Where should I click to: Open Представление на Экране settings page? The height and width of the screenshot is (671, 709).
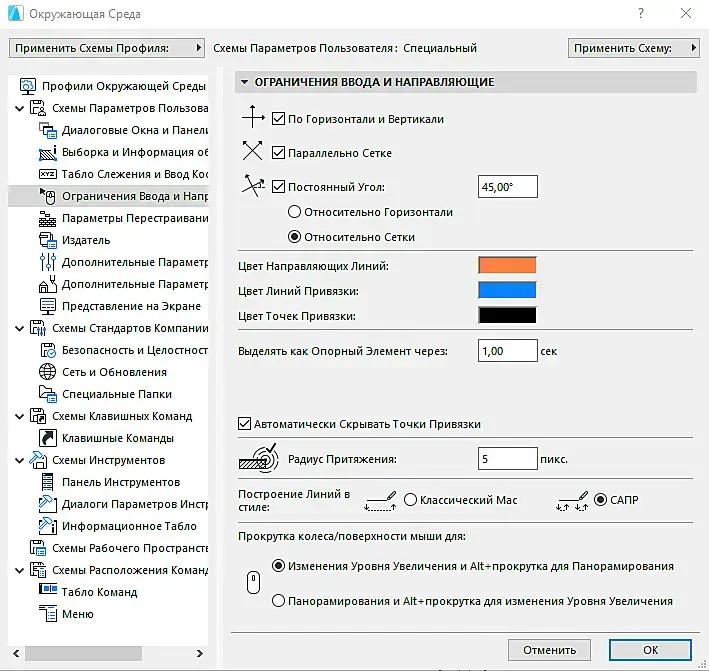[131, 306]
